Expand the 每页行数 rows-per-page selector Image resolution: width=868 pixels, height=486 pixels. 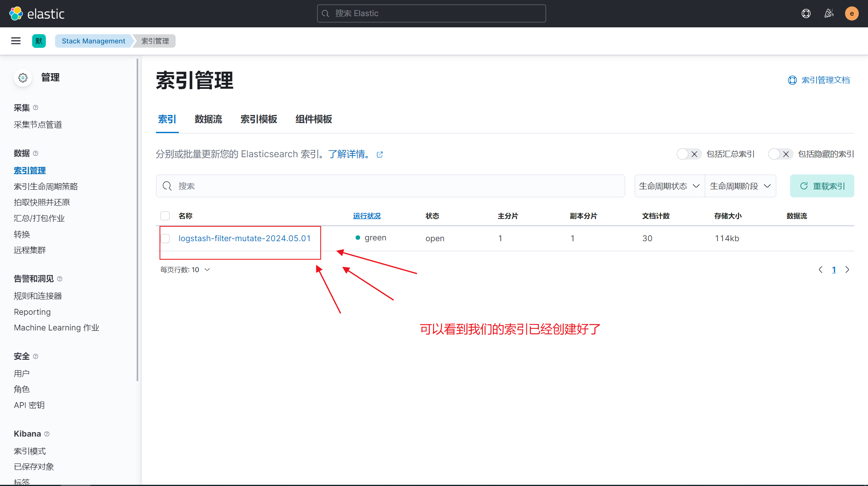tap(185, 270)
